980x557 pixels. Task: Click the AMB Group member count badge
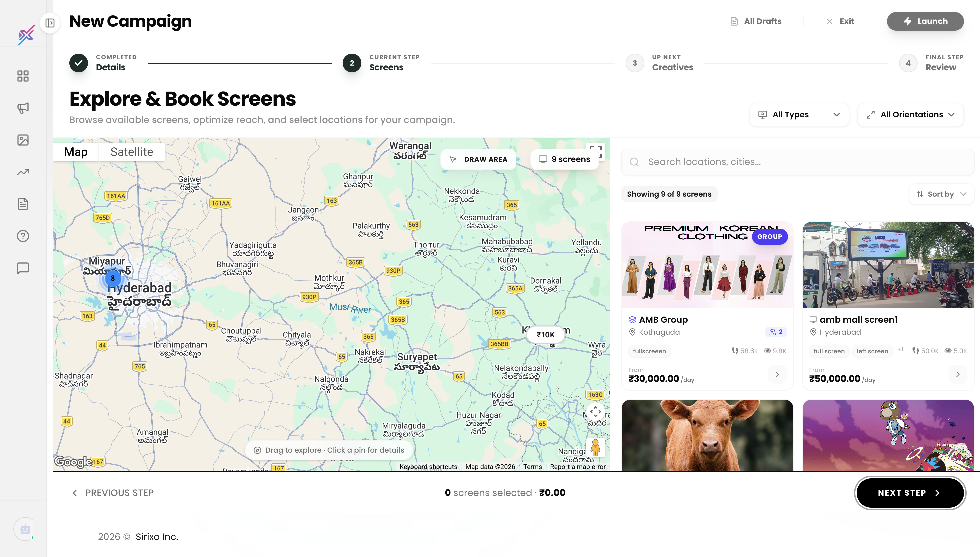point(776,332)
